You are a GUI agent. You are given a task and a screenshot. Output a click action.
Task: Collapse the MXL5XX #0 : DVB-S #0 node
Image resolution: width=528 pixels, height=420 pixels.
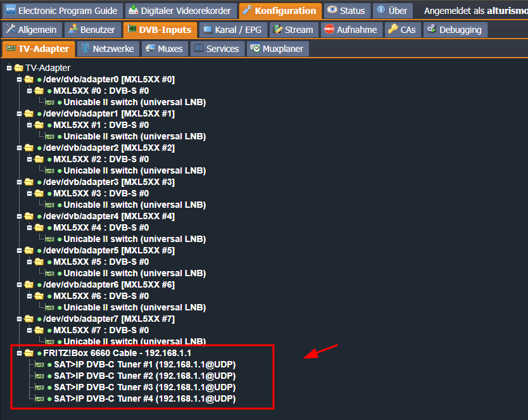(29, 91)
